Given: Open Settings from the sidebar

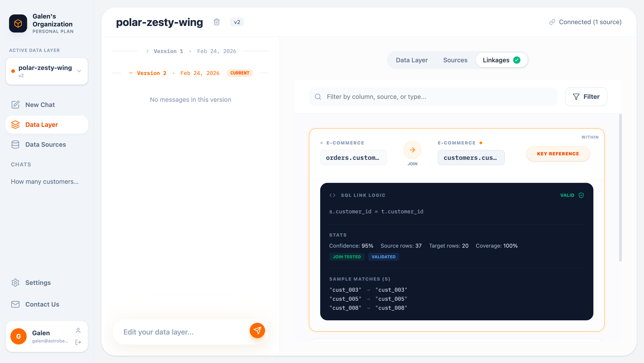Looking at the screenshot, I should [38, 283].
